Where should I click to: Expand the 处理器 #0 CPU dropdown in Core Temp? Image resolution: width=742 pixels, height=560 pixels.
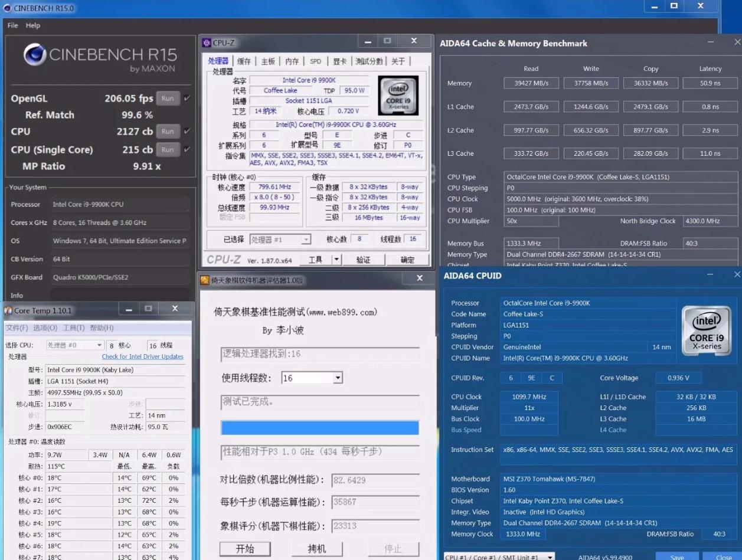(x=99, y=345)
